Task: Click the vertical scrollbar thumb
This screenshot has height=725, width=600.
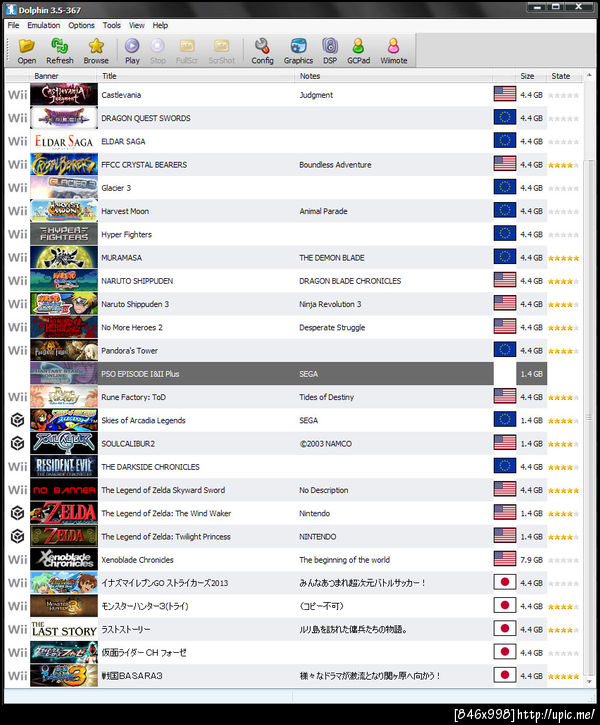Action: tap(589, 418)
